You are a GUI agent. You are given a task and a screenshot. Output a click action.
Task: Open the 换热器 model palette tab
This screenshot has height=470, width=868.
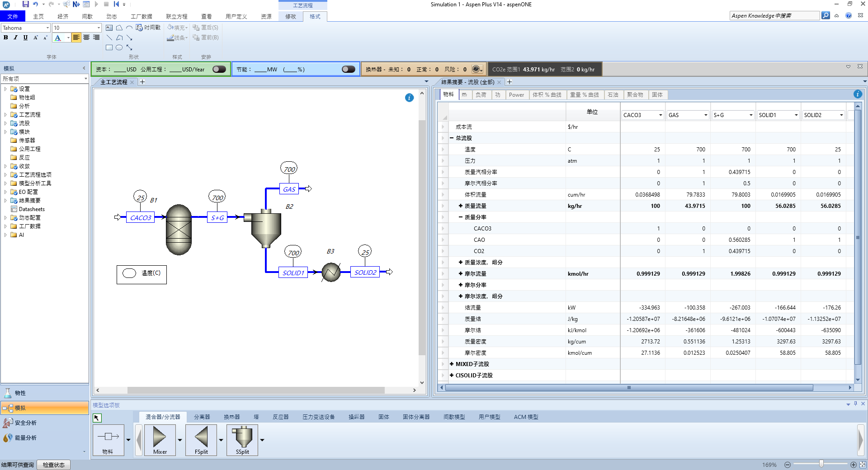232,417
